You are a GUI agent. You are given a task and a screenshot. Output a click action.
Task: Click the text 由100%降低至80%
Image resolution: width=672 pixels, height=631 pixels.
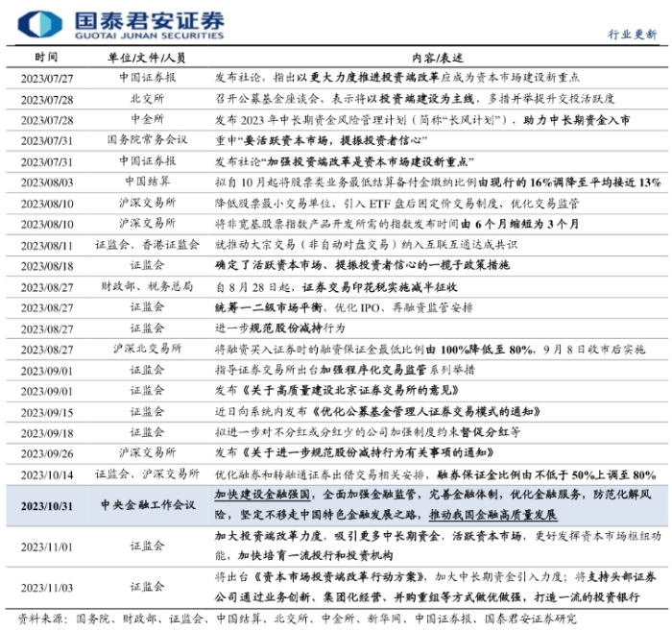pyautogui.click(x=480, y=350)
